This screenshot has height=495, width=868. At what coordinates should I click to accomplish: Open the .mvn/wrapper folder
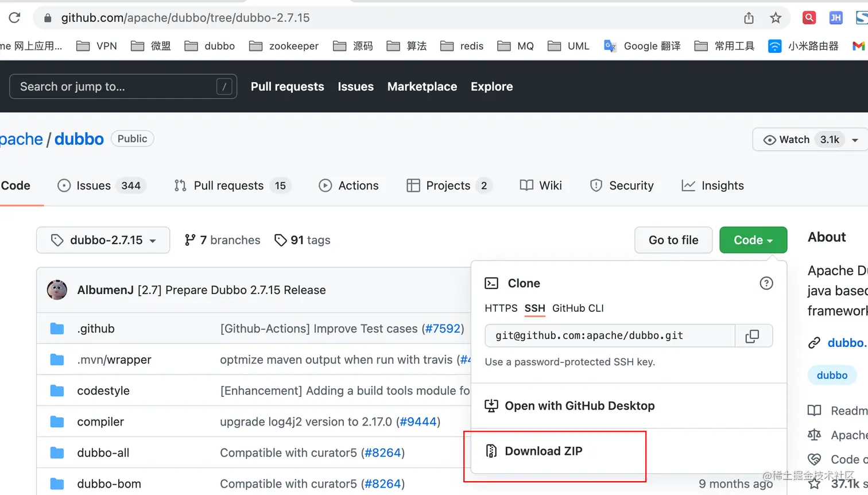114,359
